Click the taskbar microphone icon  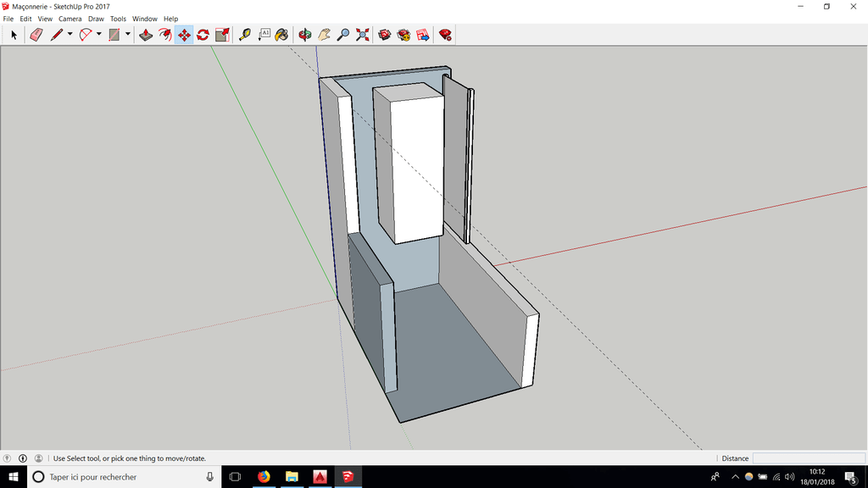210,477
